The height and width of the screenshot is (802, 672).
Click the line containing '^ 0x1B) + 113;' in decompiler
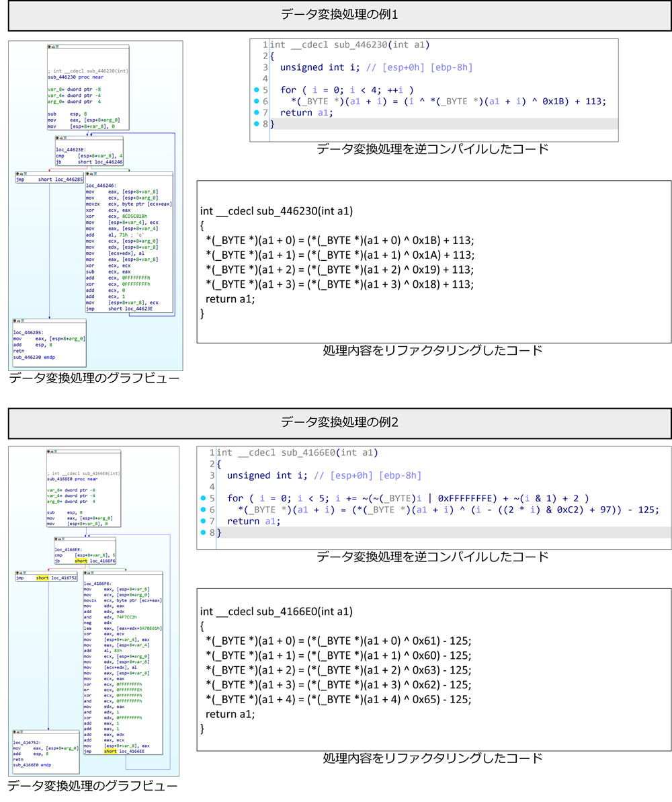448,101
